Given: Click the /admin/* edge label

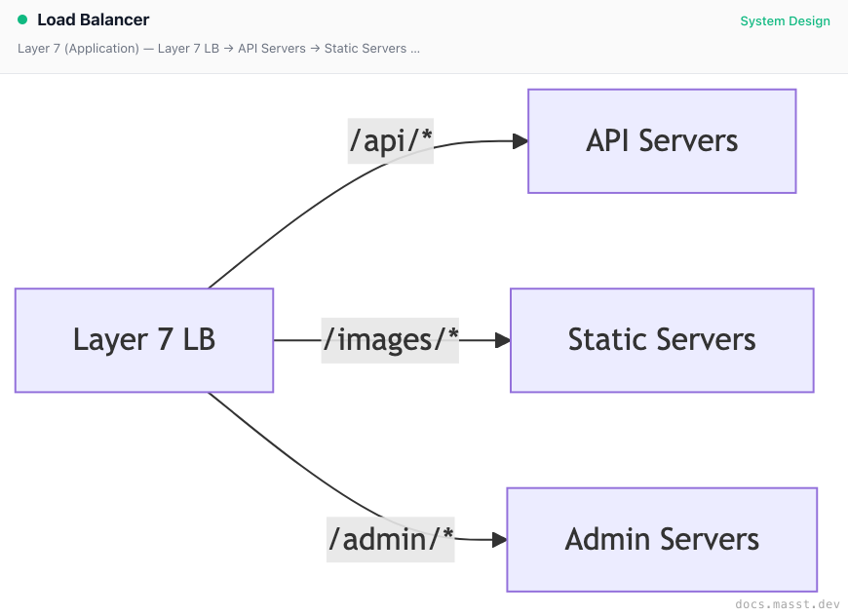Looking at the screenshot, I should pyautogui.click(x=391, y=540).
